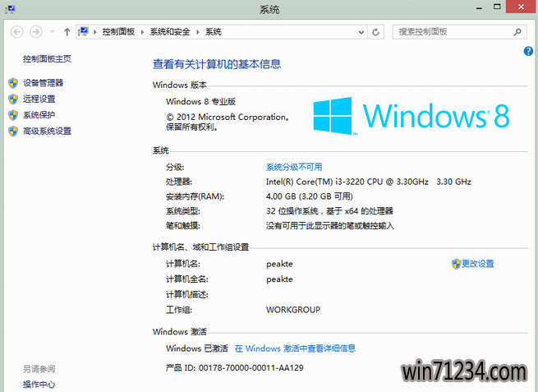Click shield icon beside 设备管理器

click(13, 83)
